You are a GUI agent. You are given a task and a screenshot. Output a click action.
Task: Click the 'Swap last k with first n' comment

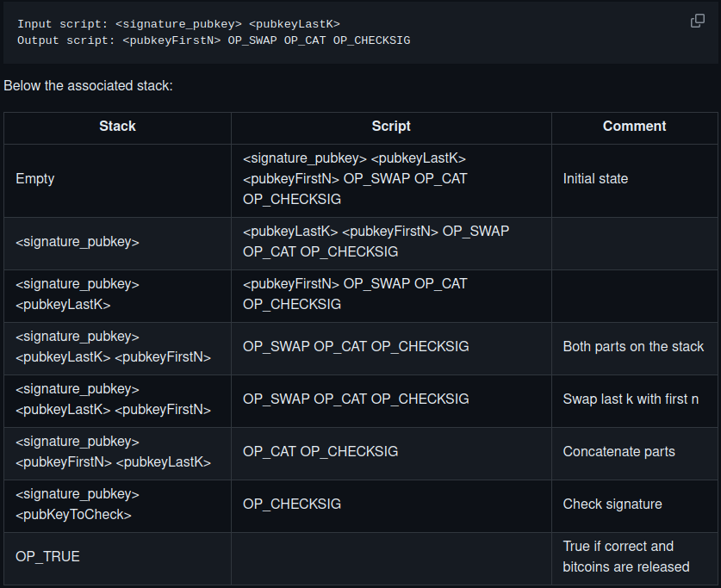tap(631, 399)
